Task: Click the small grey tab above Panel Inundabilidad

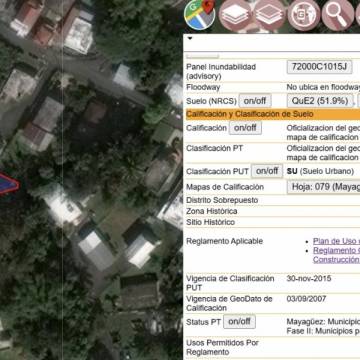Action: coord(202,56)
